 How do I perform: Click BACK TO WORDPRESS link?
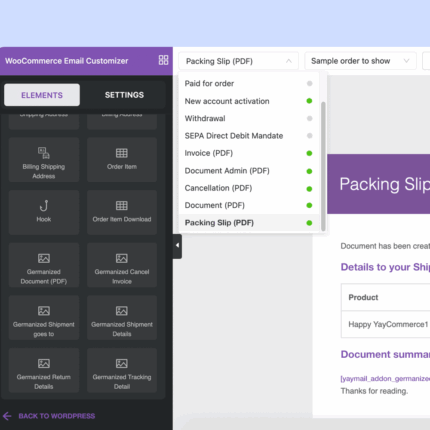click(x=57, y=416)
